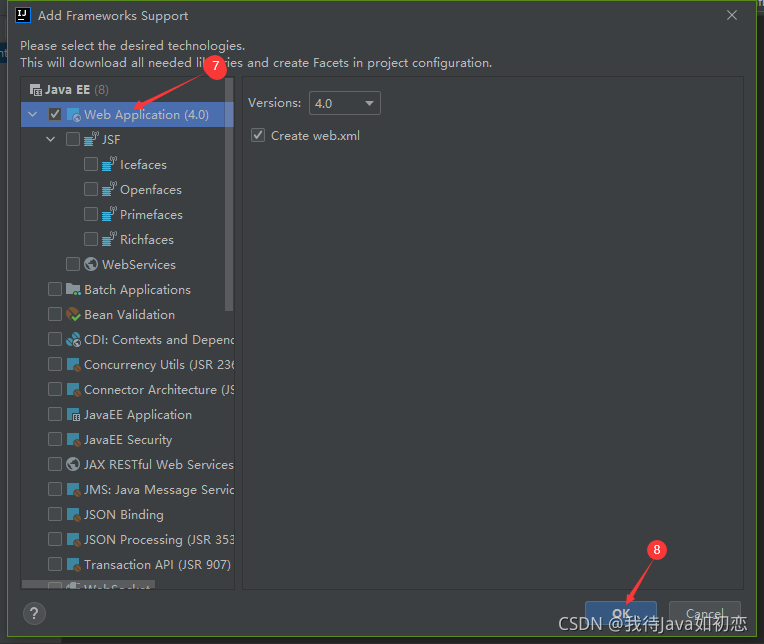Click the JSON Binding icon
The width and height of the screenshot is (764, 644).
click(73, 514)
